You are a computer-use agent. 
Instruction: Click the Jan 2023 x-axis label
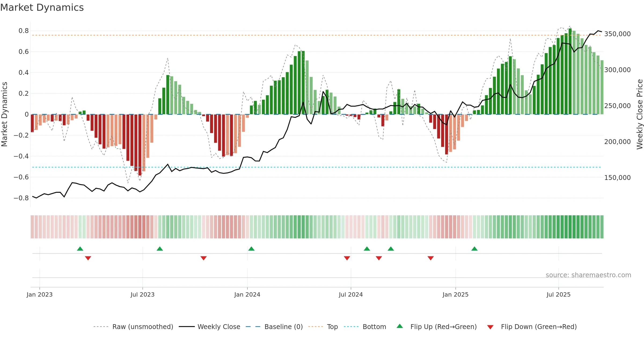tap(39, 294)
